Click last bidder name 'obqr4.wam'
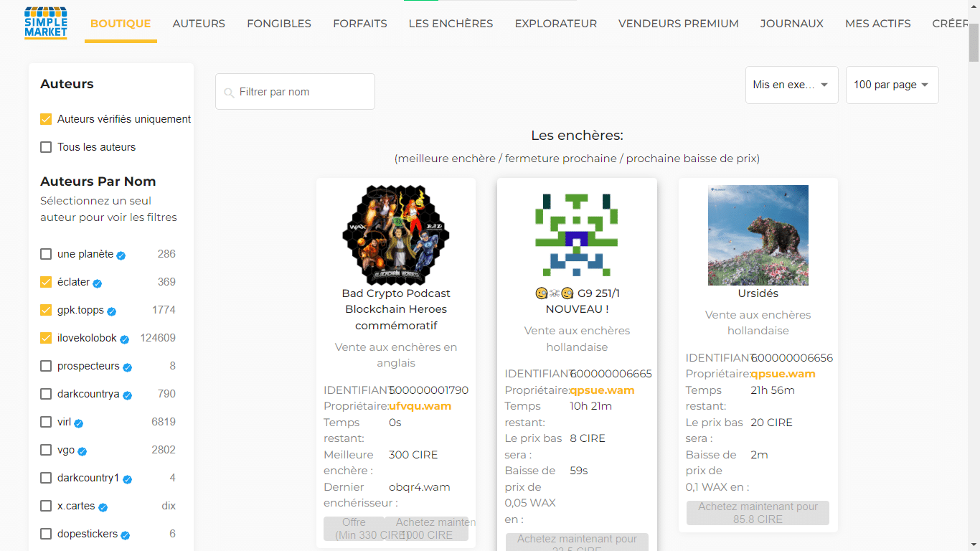Screen dimensions: 980x551 [420, 487]
